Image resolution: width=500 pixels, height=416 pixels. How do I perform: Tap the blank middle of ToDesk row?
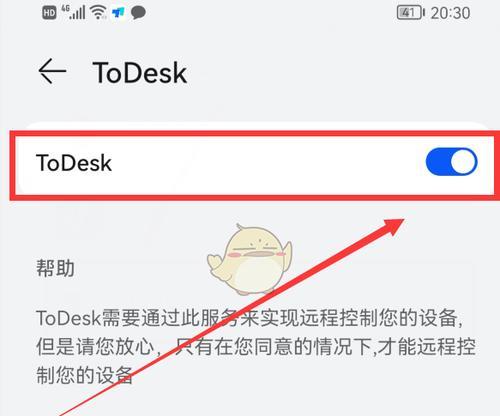pos(267,163)
